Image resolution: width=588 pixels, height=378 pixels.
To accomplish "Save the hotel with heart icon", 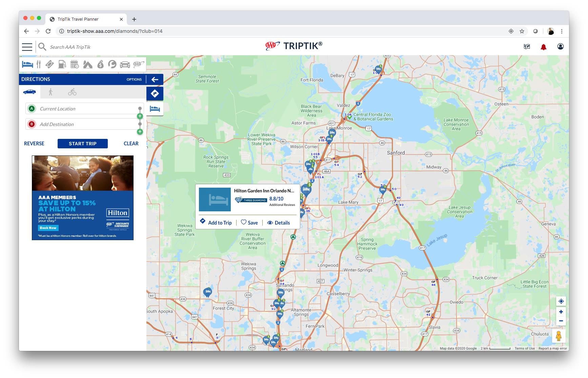I will 249,223.
